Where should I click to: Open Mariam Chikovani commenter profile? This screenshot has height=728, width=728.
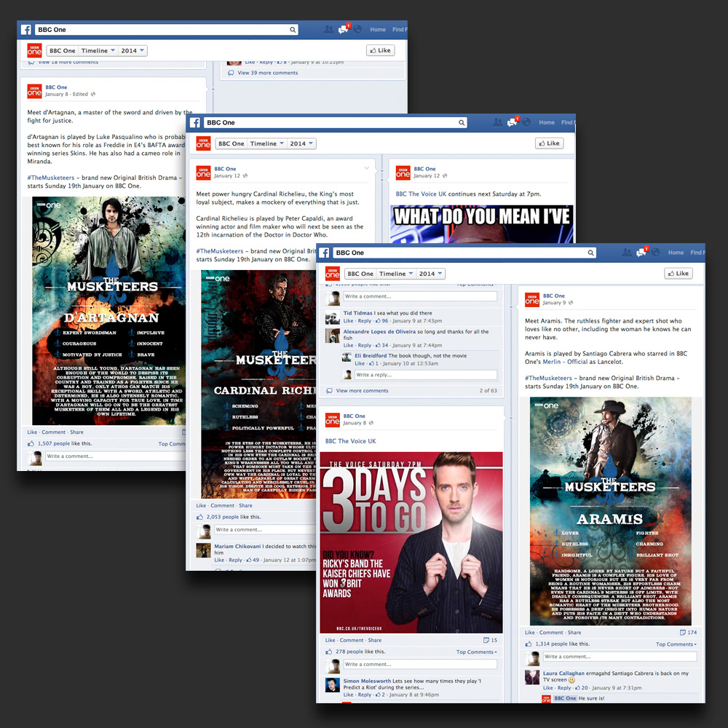click(x=238, y=546)
